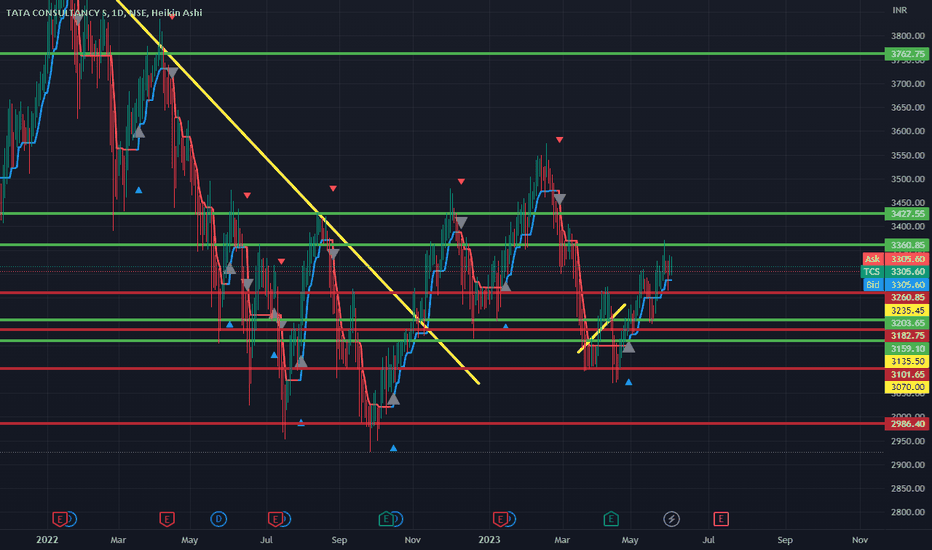This screenshot has height=550, width=932.
Task: Click the dividend marker beside the 2023 earnings icon
Action: [512, 519]
